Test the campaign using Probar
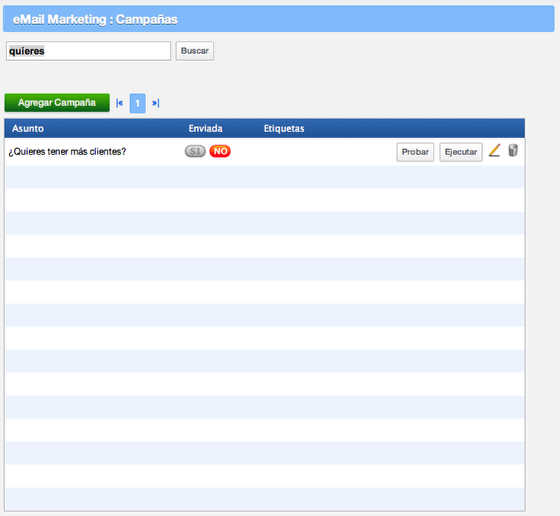 (415, 152)
